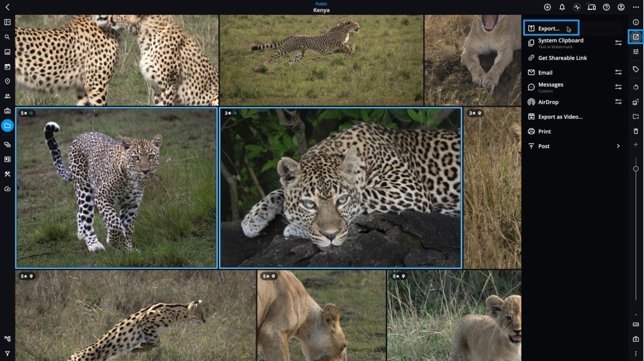Open the help question mark icon
This screenshot has height=361, width=644.
click(x=606, y=7)
